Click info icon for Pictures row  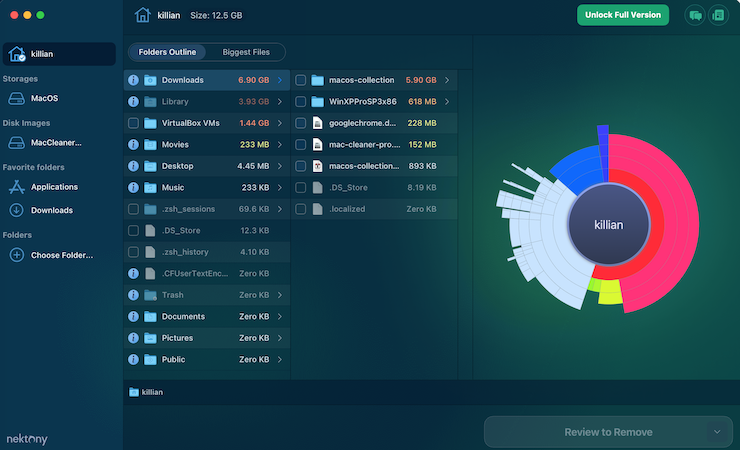click(134, 338)
